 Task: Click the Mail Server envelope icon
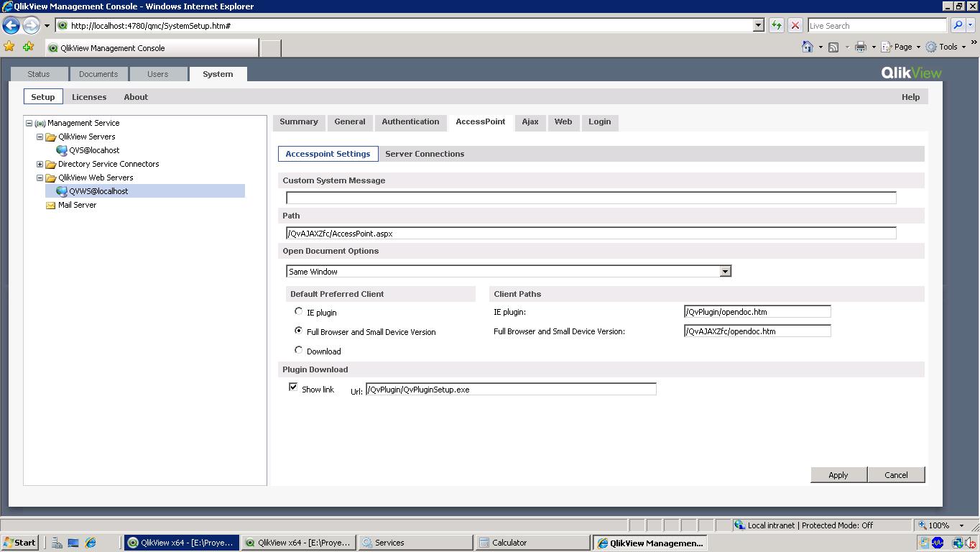(x=51, y=205)
